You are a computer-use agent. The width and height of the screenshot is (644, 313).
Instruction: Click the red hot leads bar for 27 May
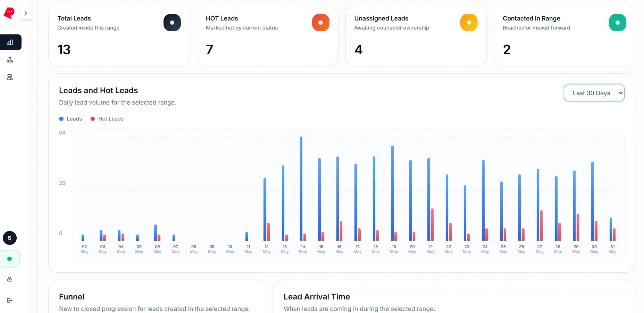click(541, 225)
